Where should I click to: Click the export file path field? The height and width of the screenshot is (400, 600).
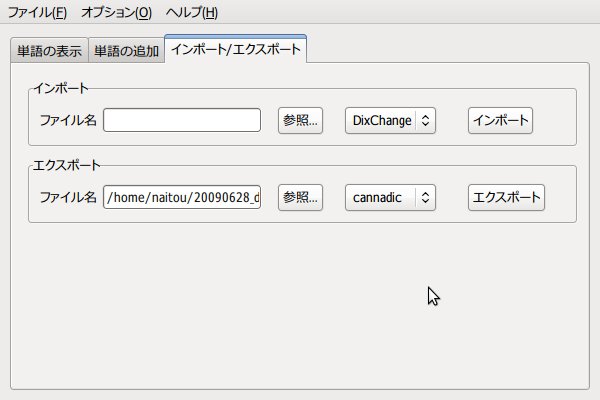[x=182, y=197]
